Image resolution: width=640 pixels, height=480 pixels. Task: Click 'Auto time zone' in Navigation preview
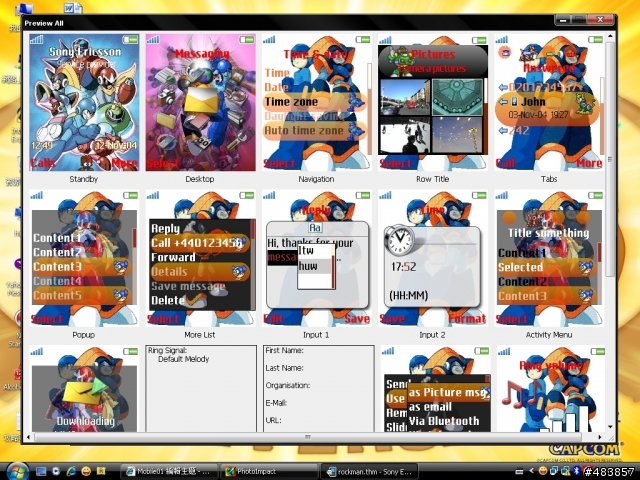point(314,131)
